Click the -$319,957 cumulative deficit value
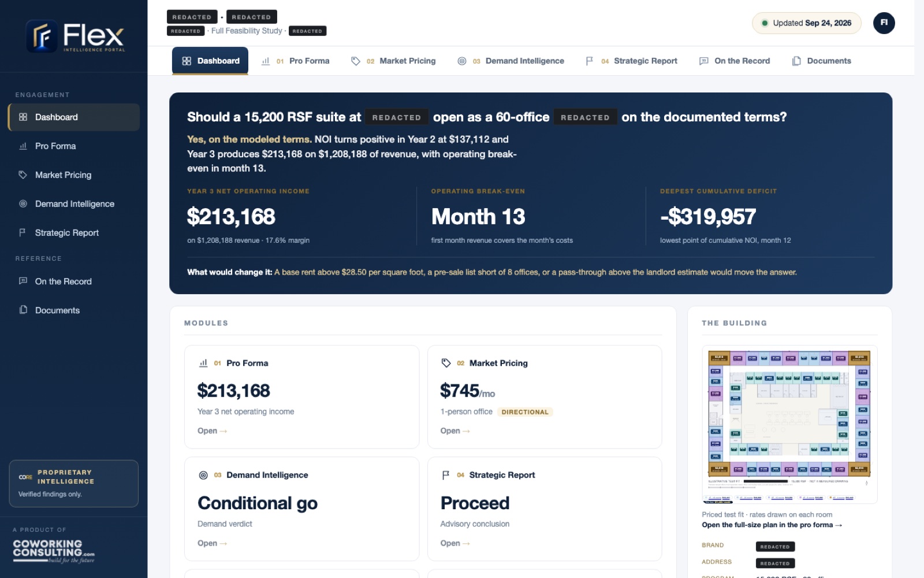 (708, 217)
